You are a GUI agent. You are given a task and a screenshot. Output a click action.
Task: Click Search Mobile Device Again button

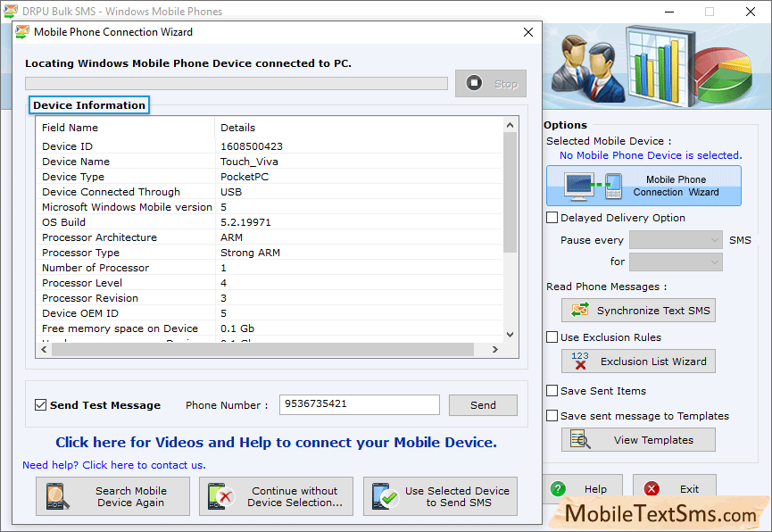tap(112, 496)
